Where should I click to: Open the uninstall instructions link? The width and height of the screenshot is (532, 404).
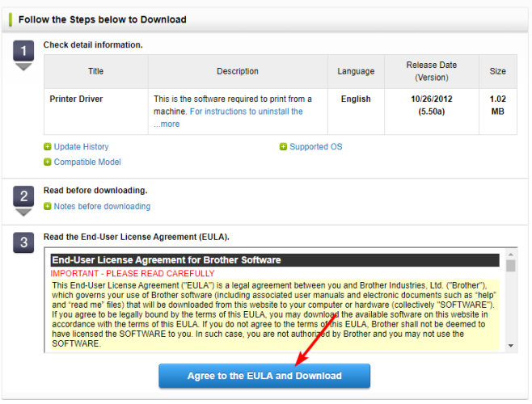246,112
